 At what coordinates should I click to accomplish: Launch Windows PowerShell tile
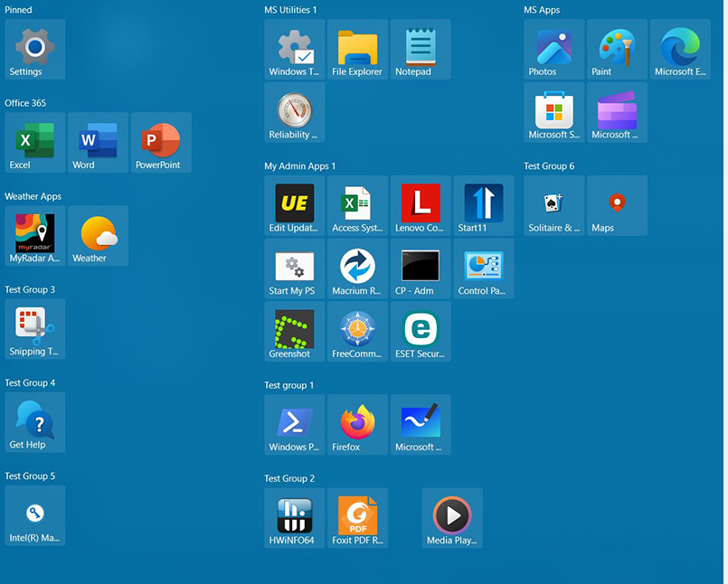[294, 425]
